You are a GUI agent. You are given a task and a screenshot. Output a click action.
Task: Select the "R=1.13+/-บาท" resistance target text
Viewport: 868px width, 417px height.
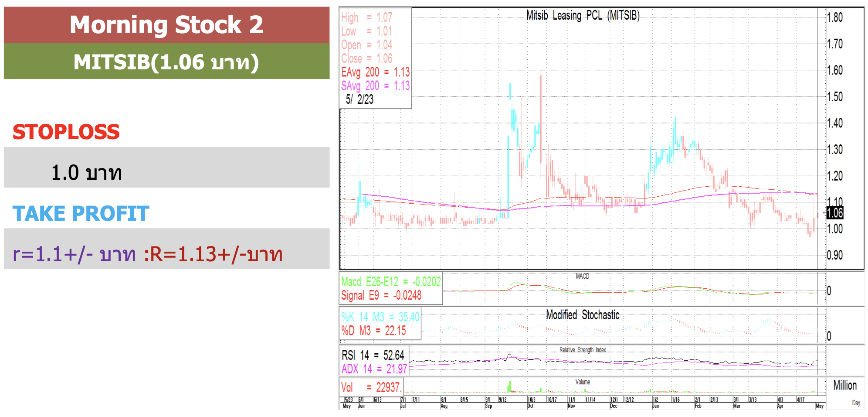(x=216, y=254)
